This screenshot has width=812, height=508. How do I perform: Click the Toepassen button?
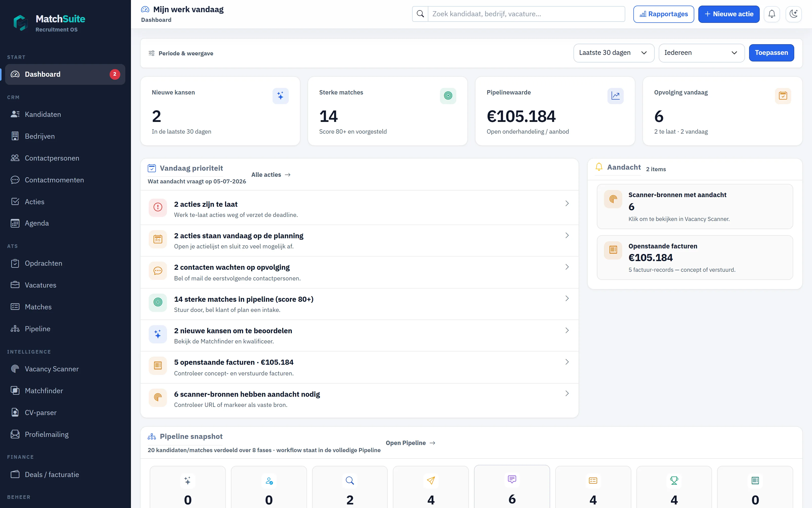coord(771,53)
